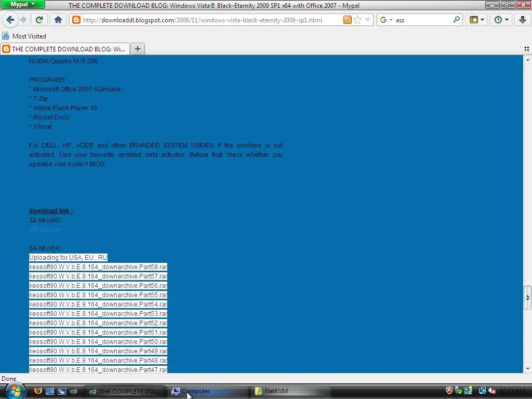Select THE COMPLETE DOWNLOAD BLOG tab
Viewport: 532px width, 399px height.
[x=65, y=49]
